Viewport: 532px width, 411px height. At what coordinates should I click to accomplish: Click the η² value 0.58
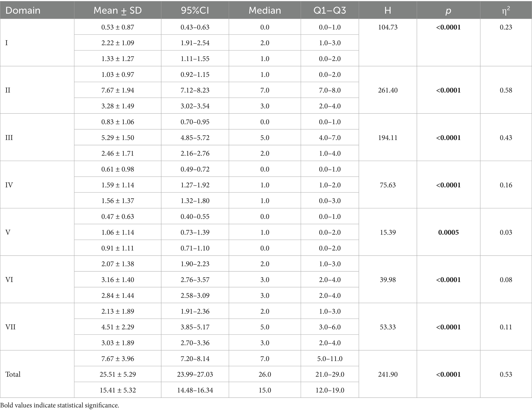[x=506, y=90]
